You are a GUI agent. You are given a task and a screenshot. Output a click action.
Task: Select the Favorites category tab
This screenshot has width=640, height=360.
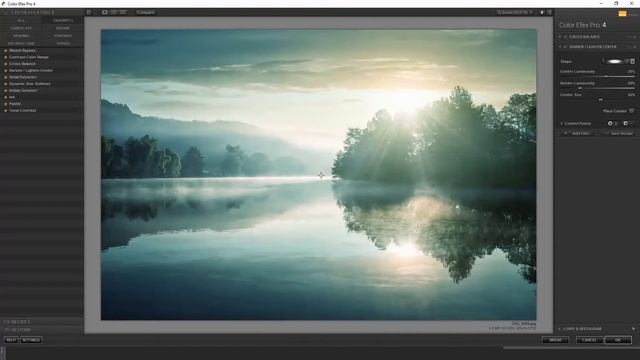click(x=63, y=20)
